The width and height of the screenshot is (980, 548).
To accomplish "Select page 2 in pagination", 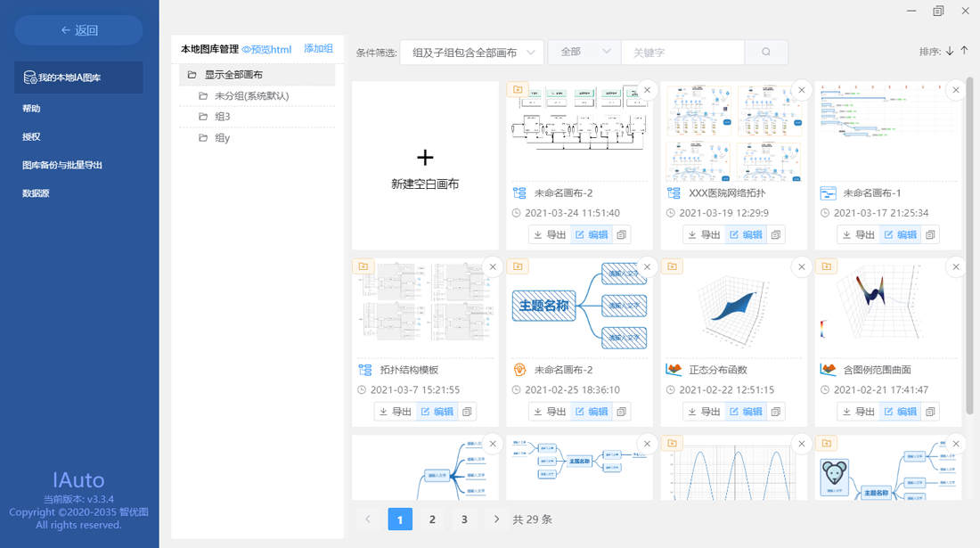I will coord(432,519).
